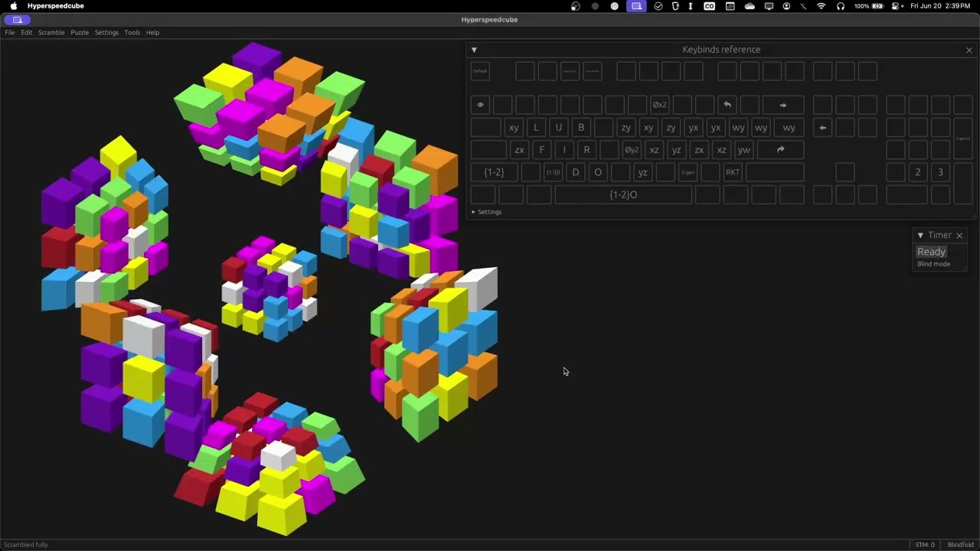
Task: Click the Ready timer button
Action: [x=931, y=252]
